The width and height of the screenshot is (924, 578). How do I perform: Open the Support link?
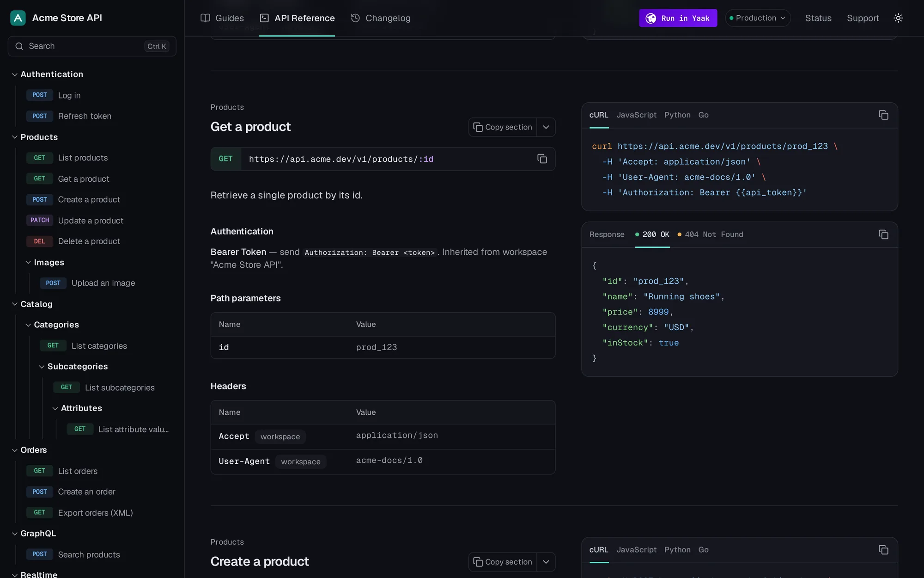coord(863,18)
